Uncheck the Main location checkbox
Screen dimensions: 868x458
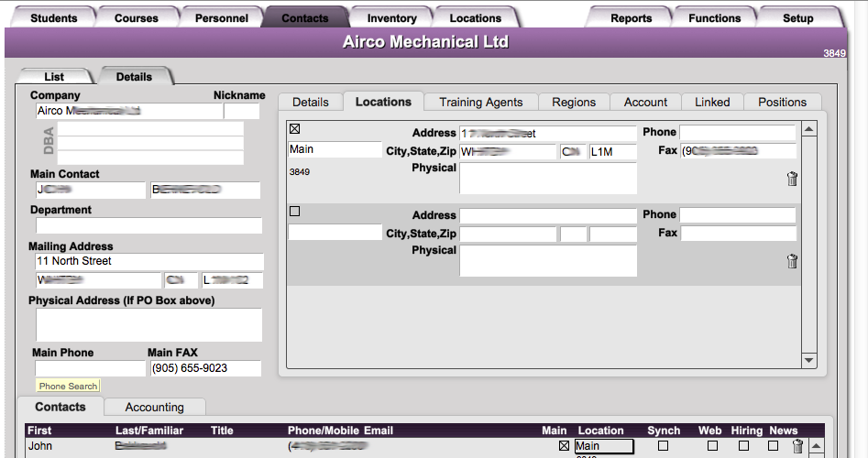point(294,129)
